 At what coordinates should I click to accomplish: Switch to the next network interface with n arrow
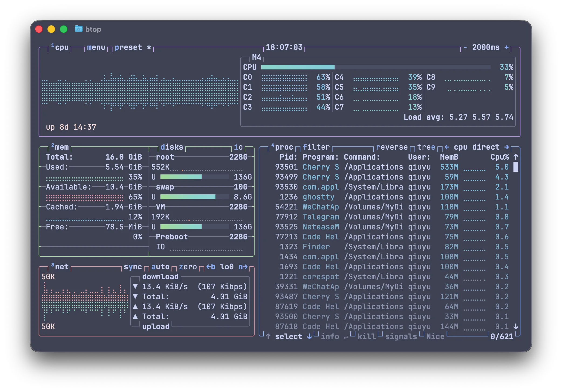coord(243,267)
